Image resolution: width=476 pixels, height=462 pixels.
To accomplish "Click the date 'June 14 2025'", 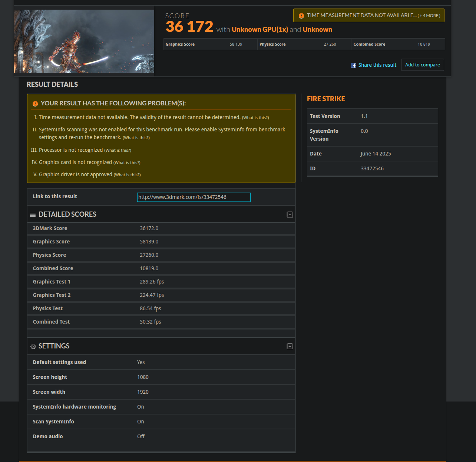I will coord(376,154).
